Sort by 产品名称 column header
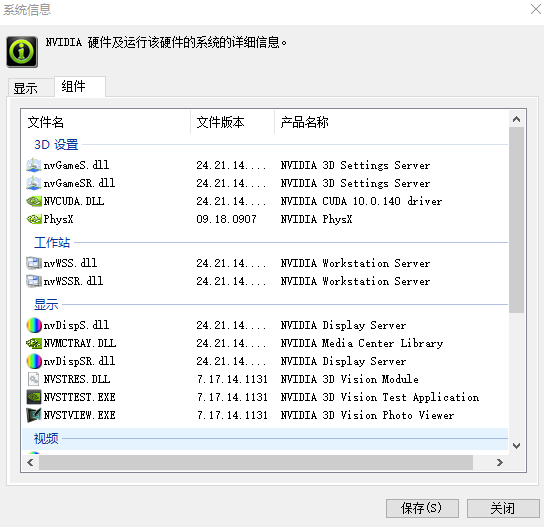This screenshot has height=527, width=544. point(391,122)
